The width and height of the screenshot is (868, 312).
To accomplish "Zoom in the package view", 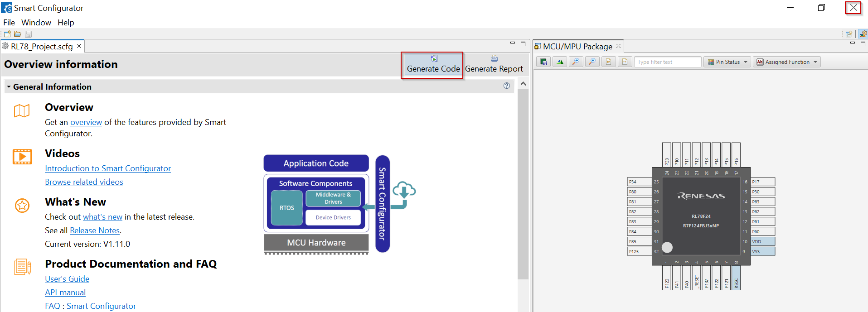I will [x=592, y=62].
